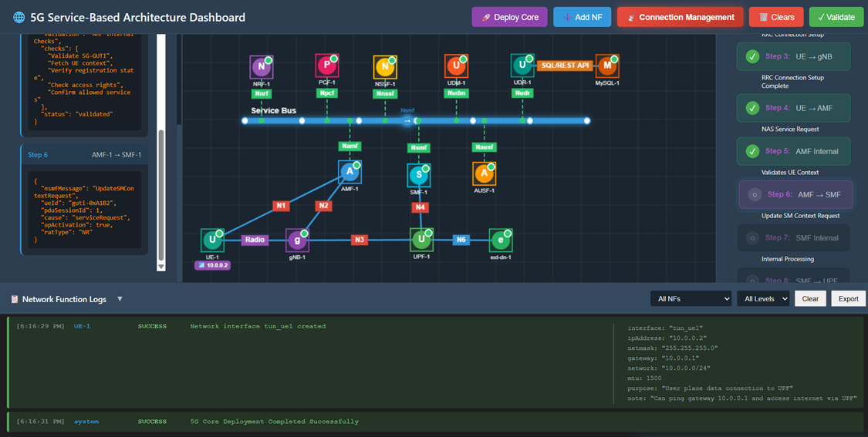Click the AMF-1 node in topology
The width and height of the screenshot is (868, 437).
(x=350, y=172)
